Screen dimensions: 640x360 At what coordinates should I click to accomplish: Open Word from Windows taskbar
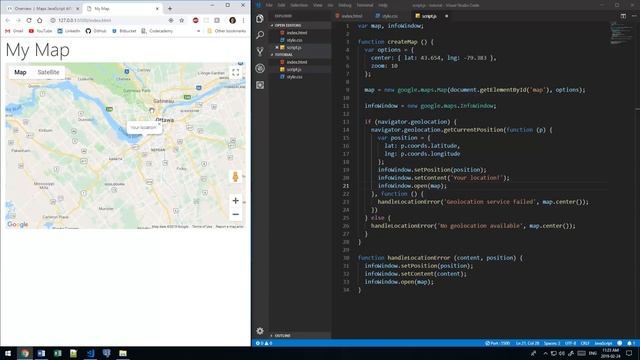click(41, 353)
